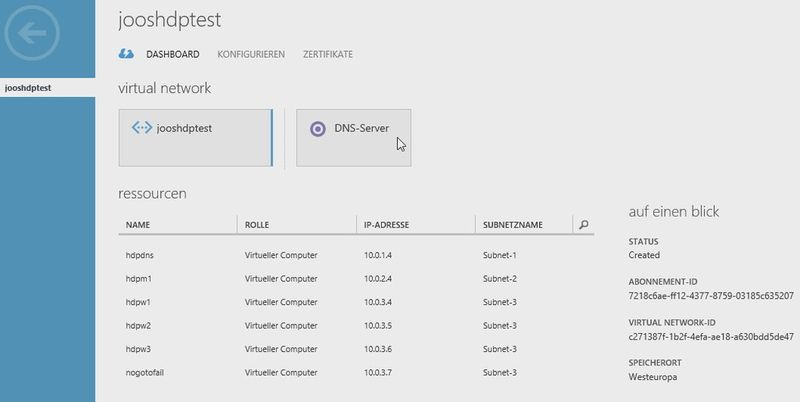Select jooshdptest in the left sidebar
The image size is (800, 402).
pos(29,88)
